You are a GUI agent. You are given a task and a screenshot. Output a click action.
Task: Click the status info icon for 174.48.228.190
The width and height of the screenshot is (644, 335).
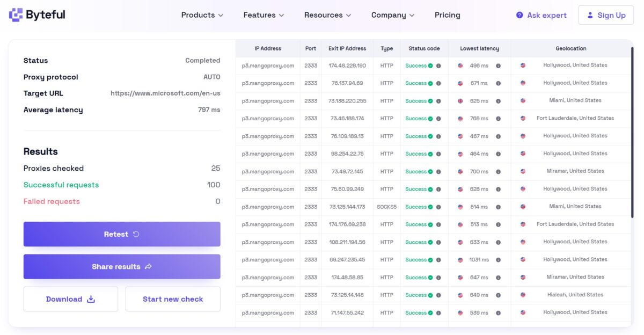click(438, 65)
